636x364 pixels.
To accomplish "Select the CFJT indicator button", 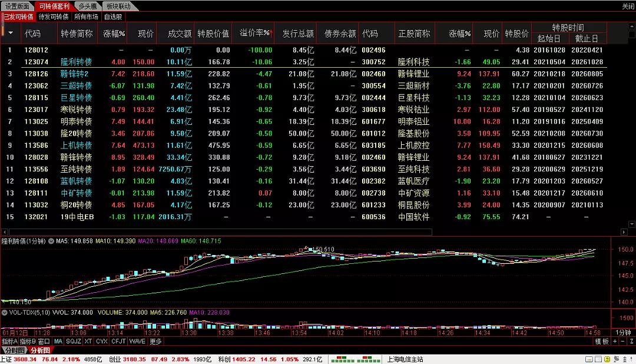I will [x=118, y=341].
